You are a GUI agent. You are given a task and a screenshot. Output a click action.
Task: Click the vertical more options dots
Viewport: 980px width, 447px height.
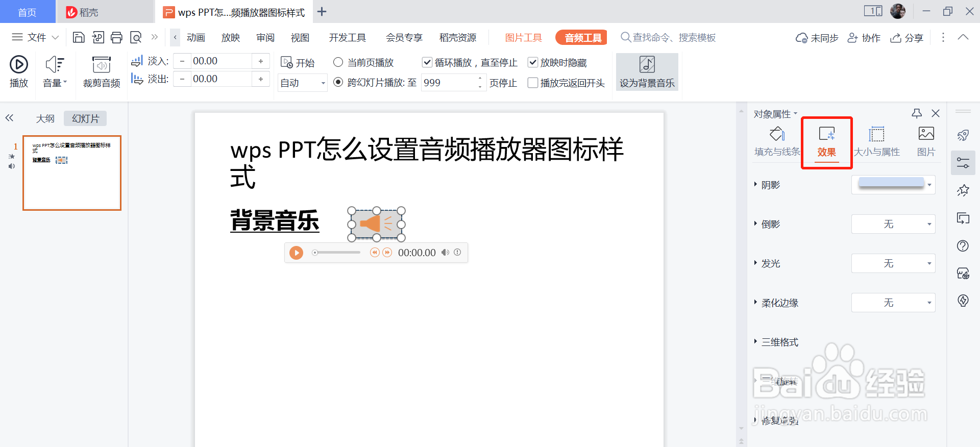943,38
